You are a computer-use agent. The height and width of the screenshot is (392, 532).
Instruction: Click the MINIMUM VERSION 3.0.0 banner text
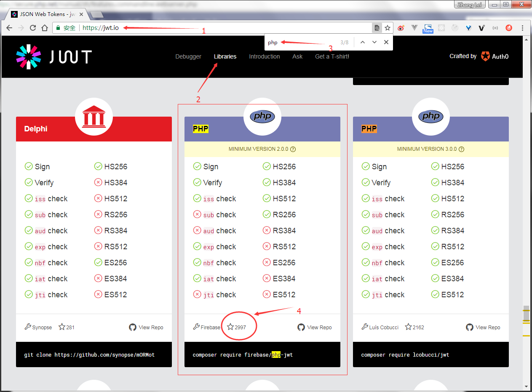(x=427, y=149)
